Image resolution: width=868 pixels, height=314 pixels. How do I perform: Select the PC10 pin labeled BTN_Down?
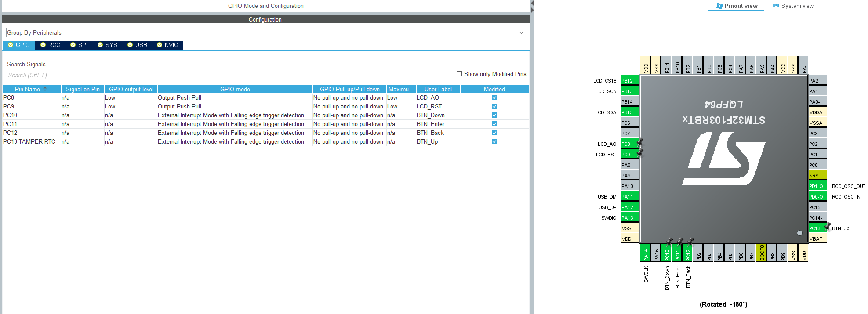pos(667,253)
